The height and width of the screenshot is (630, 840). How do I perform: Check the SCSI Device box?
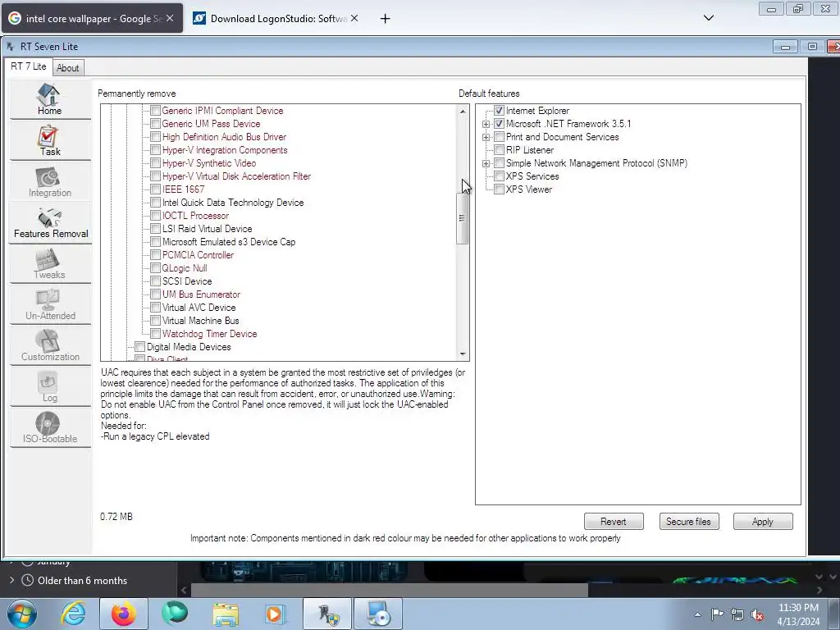[x=155, y=281]
